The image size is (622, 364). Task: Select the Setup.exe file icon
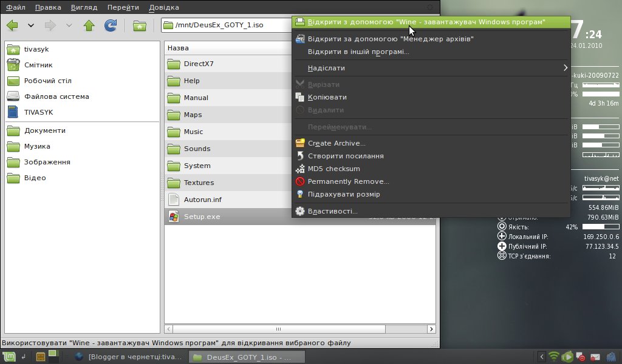173,217
